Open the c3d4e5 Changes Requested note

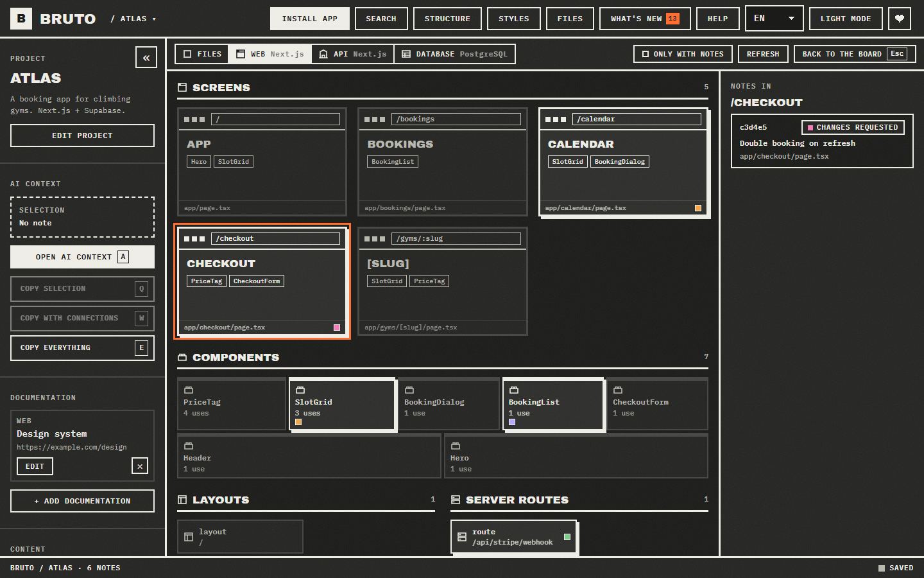click(822, 141)
